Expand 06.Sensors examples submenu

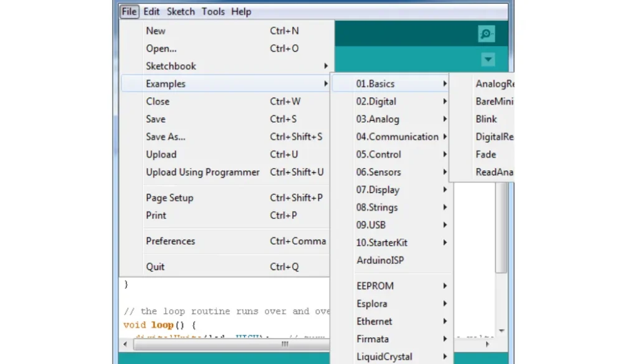[391, 172]
